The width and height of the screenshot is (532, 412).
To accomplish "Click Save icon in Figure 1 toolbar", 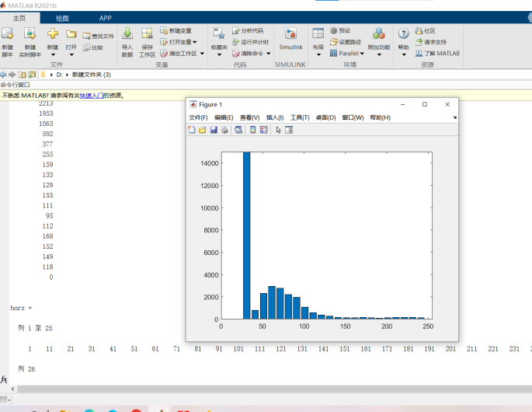I will coord(214,130).
